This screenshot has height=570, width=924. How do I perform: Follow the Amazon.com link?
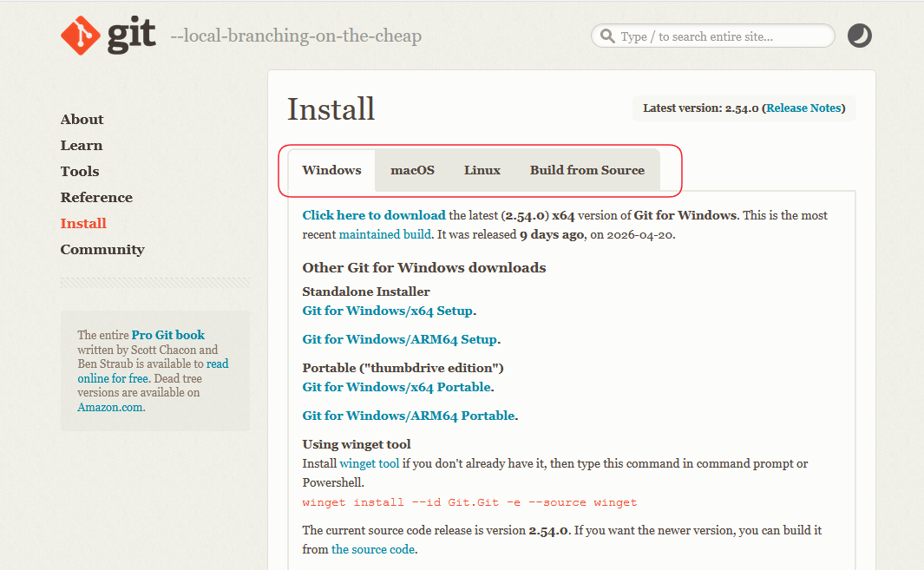110,407
